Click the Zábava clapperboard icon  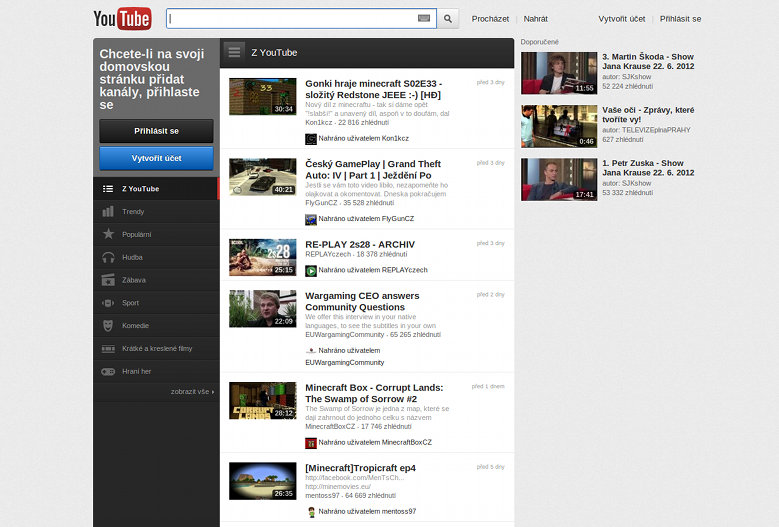108,280
